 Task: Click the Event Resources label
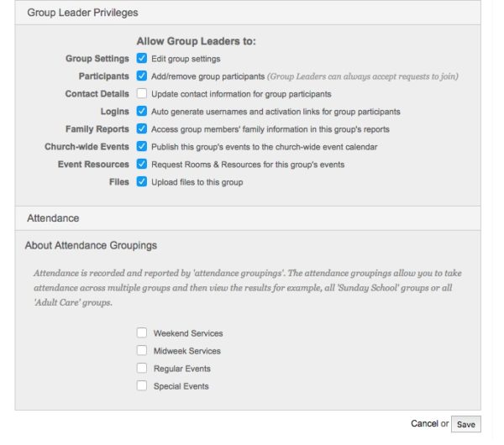click(x=94, y=164)
